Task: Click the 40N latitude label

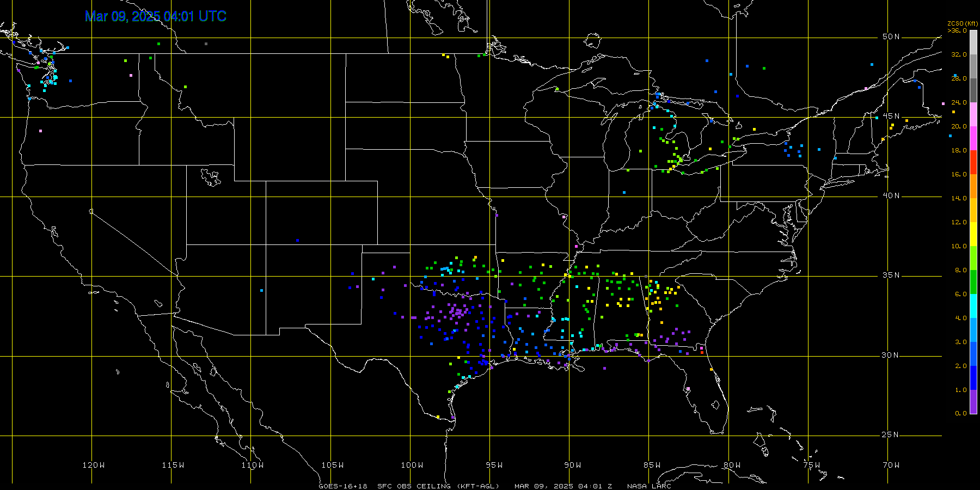Action: click(891, 195)
